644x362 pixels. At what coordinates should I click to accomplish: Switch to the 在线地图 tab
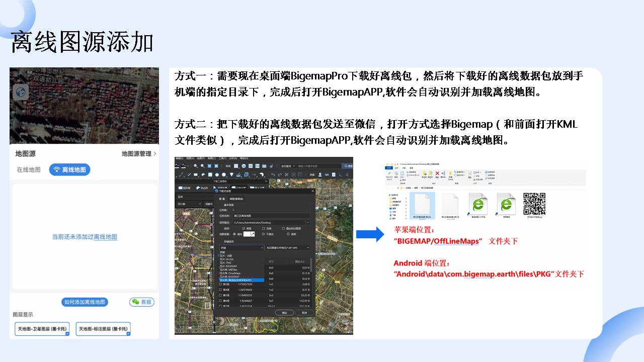(29, 170)
